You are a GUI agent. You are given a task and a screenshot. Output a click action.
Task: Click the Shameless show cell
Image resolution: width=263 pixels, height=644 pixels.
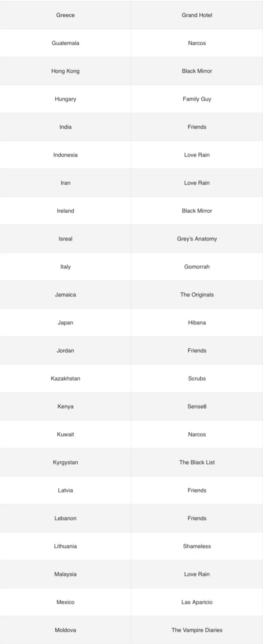click(x=197, y=546)
